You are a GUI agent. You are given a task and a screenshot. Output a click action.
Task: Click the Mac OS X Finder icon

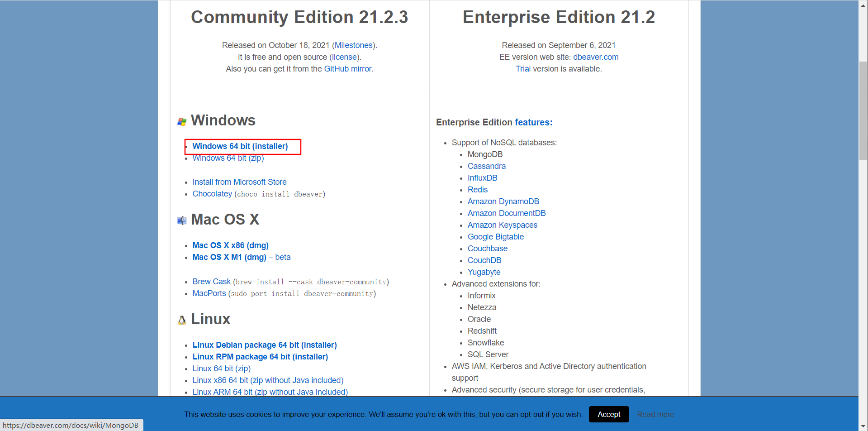[182, 220]
